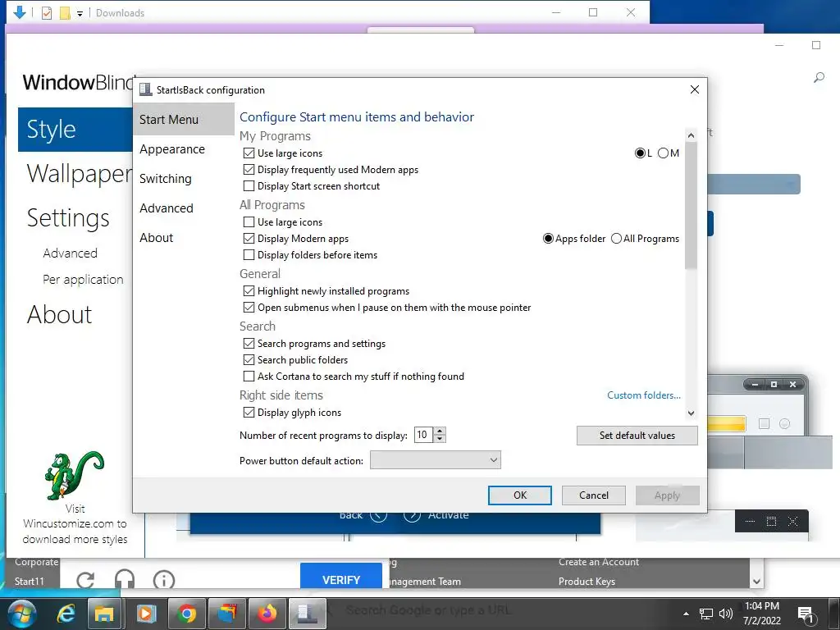Select the Apps folder radio option
The width and height of the screenshot is (840, 630).
pyautogui.click(x=548, y=239)
